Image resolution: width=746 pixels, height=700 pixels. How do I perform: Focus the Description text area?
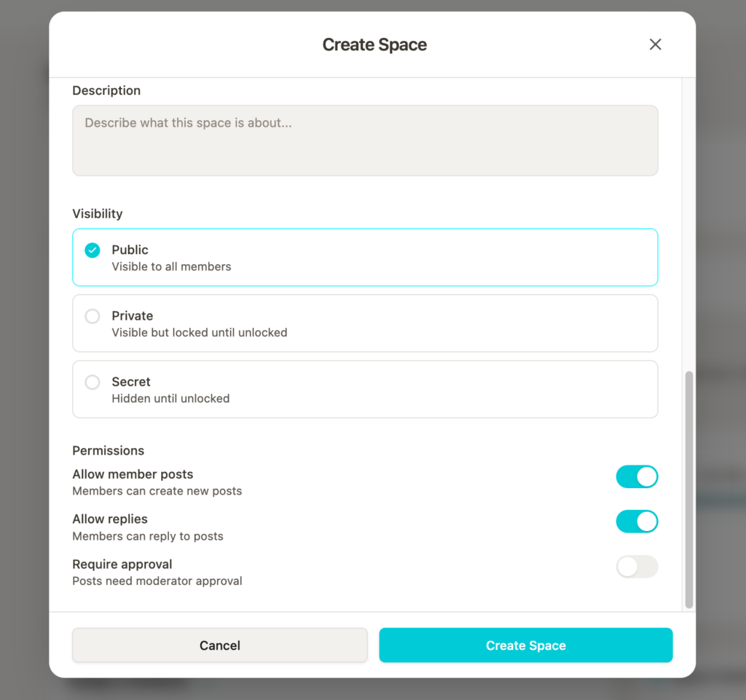pos(365,141)
